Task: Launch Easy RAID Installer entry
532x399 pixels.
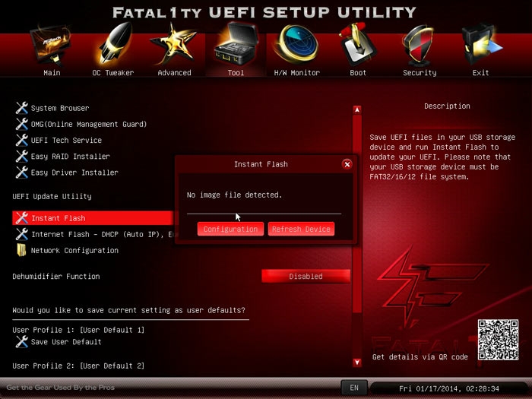Action: click(71, 157)
